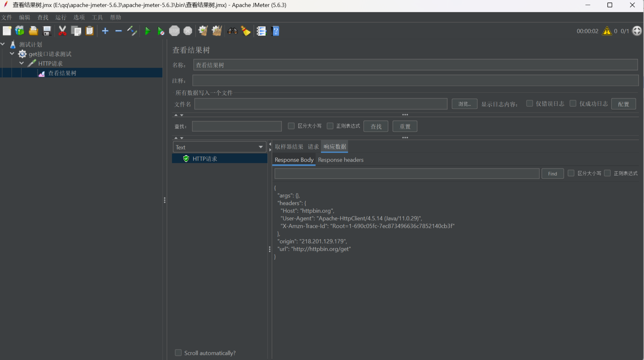Open the 运行 menu
The width and height of the screenshot is (644, 360).
[x=61, y=17]
